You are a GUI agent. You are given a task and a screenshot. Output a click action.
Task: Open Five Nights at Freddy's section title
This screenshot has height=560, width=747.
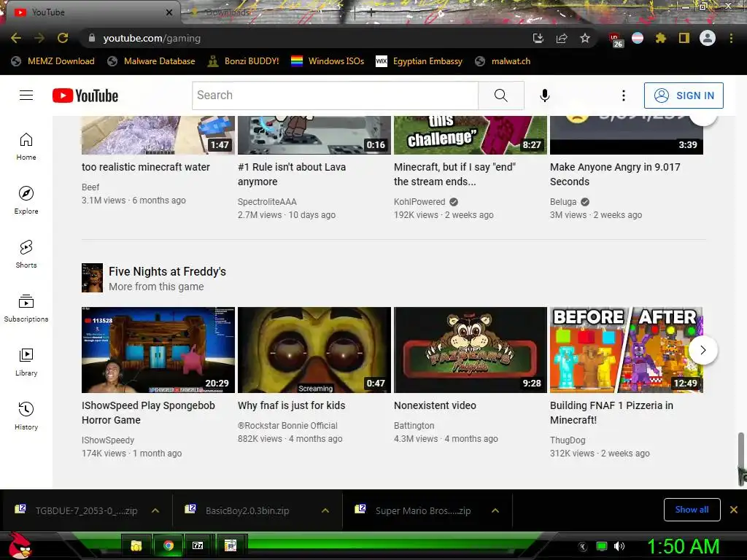(x=167, y=271)
